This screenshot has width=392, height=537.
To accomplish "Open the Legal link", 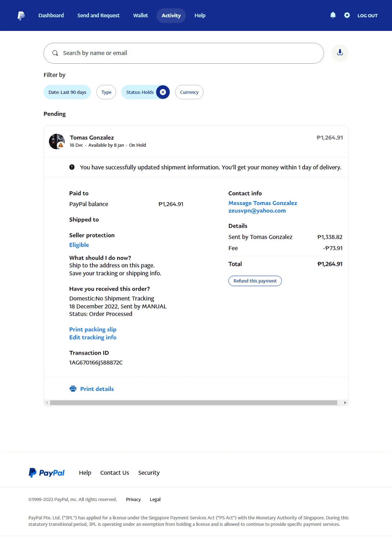I will click(x=155, y=499).
